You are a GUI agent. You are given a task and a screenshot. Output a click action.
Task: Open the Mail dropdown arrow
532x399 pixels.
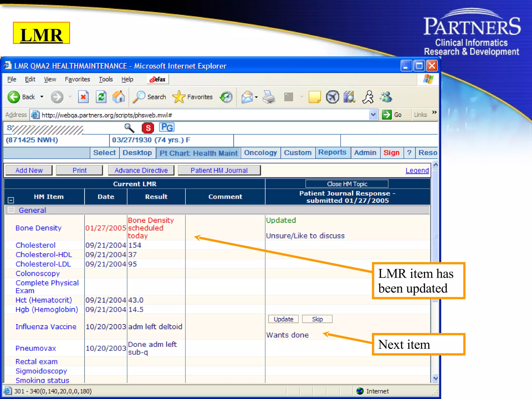[x=256, y=97]
